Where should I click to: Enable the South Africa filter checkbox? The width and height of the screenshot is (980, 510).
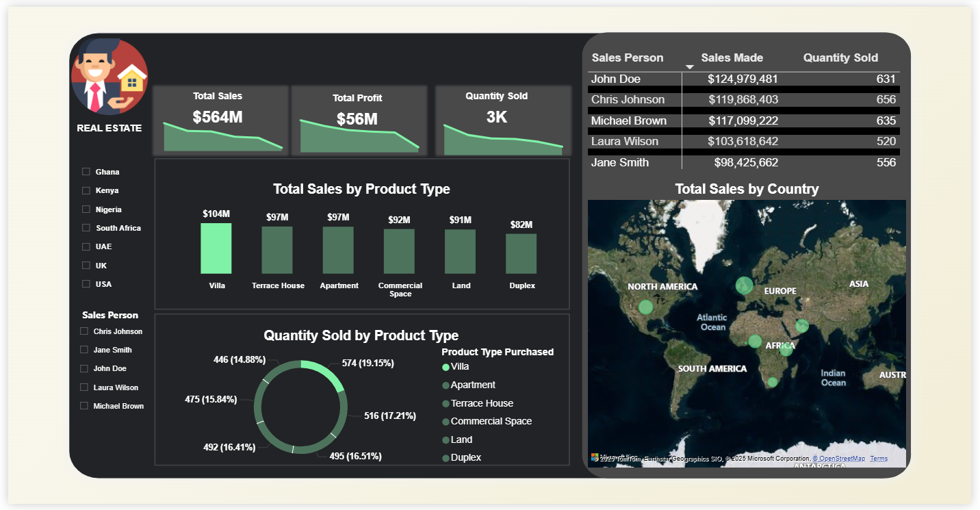coord(86,228)
